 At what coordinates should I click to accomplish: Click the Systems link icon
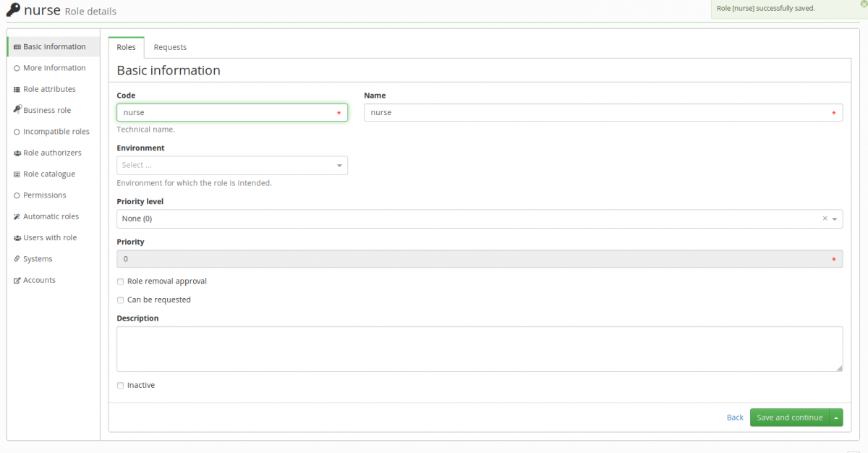tap(17, 259)
